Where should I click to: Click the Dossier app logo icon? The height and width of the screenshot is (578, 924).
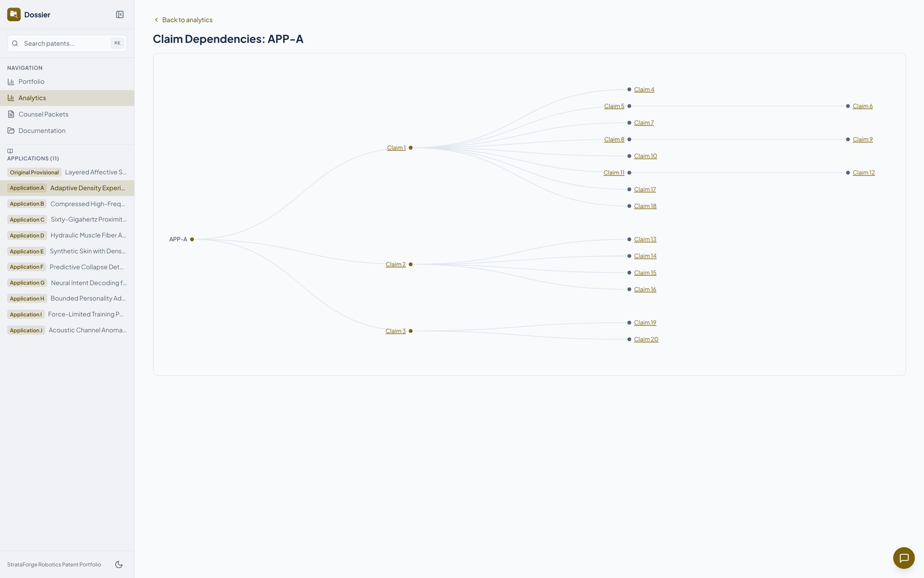(14, 14)
